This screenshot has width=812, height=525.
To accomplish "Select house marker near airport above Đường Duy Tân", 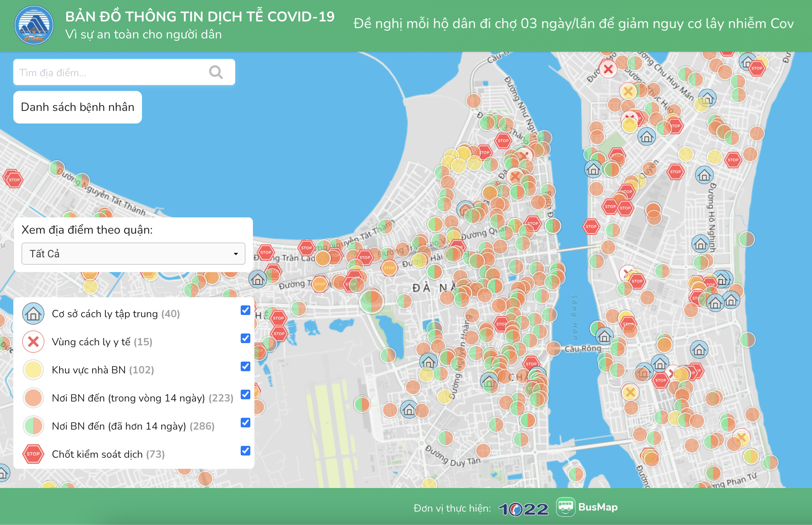I will click(409, 410).
